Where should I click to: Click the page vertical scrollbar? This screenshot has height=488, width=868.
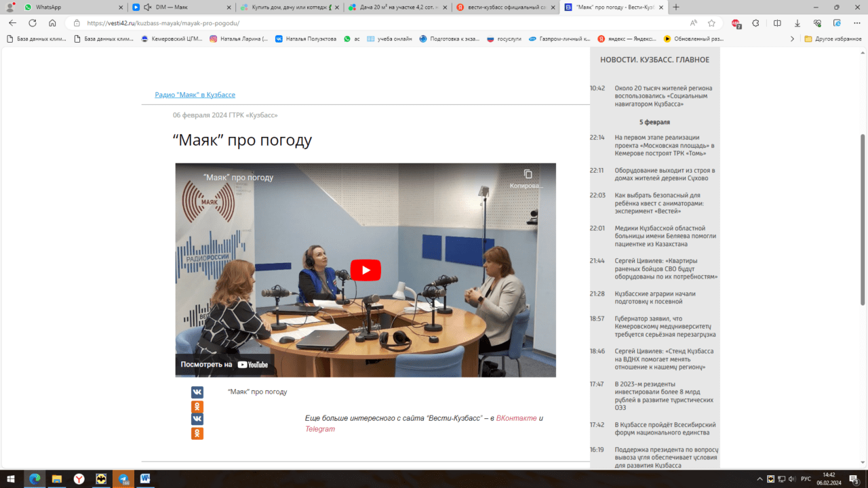863,220
